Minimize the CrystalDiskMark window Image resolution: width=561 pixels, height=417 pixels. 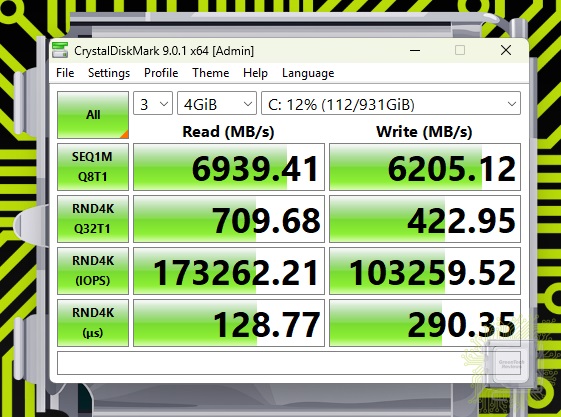pyautogui.click(x=415, y=50)
